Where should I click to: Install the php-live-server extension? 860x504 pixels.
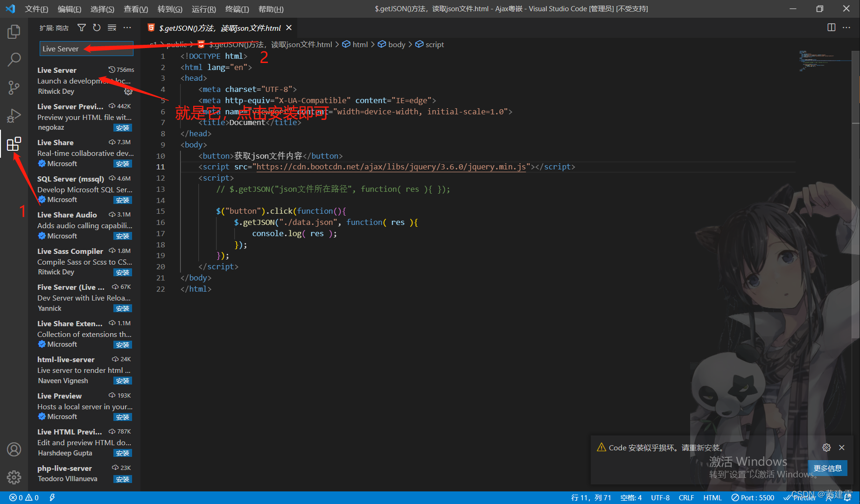click(x=123, y=479)
